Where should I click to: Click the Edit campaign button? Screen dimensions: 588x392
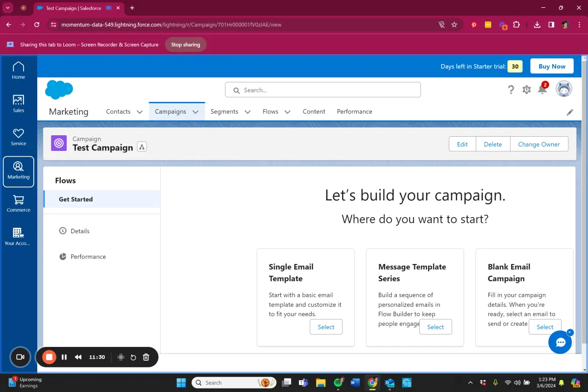click(x=463, y=144)
